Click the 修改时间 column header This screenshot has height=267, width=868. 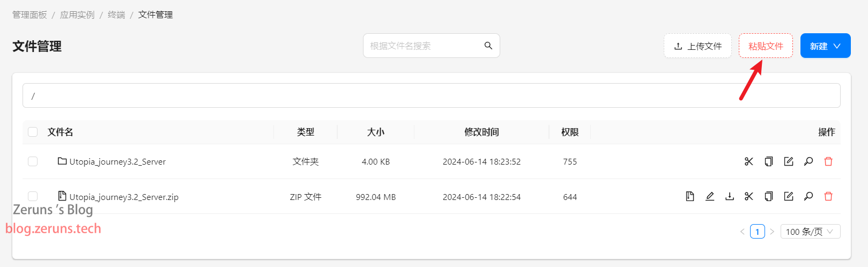point(481,132)
